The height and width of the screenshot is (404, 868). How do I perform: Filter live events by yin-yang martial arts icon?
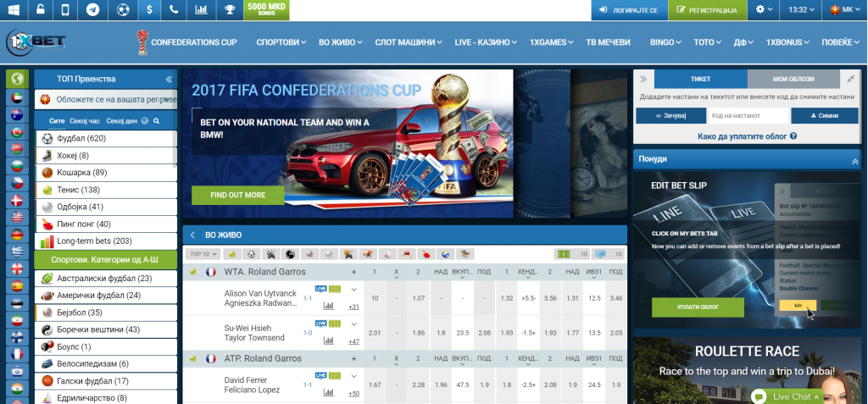[290, 254]
